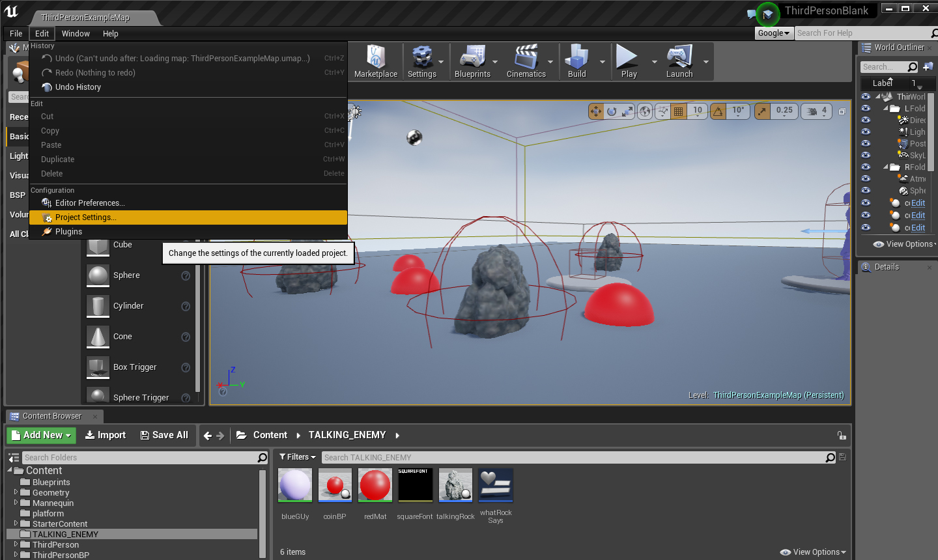This screenshot has width=938, height=560.
Task: Click the Search TALKING_ENEMY asset field
Action: tap(573, 458)
